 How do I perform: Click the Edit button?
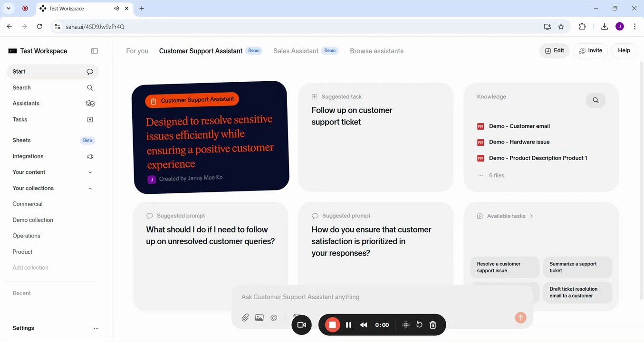pyautogui.click(x=554, y=51)
